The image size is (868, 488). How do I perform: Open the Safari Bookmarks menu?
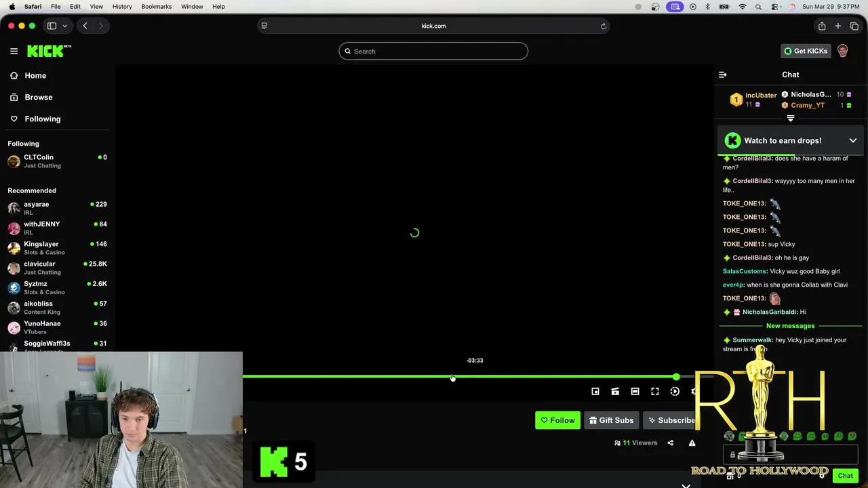coord(156,6)
